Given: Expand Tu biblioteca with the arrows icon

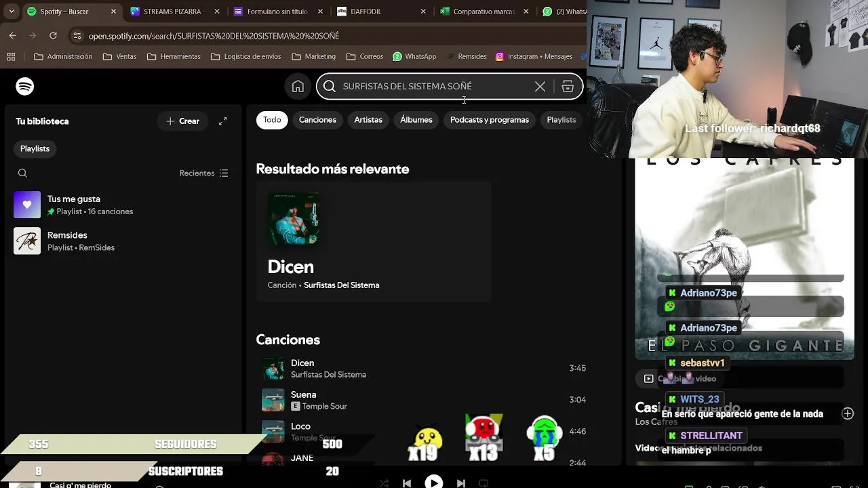Looking at the screenshot, I should point(222,121).
